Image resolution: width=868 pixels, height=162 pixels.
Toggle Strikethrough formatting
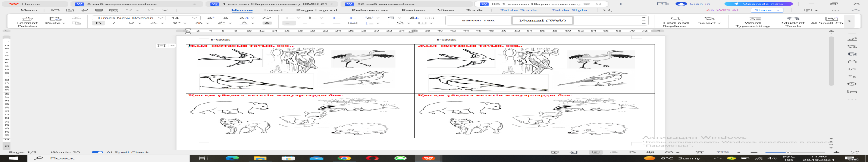pos(154,23)
